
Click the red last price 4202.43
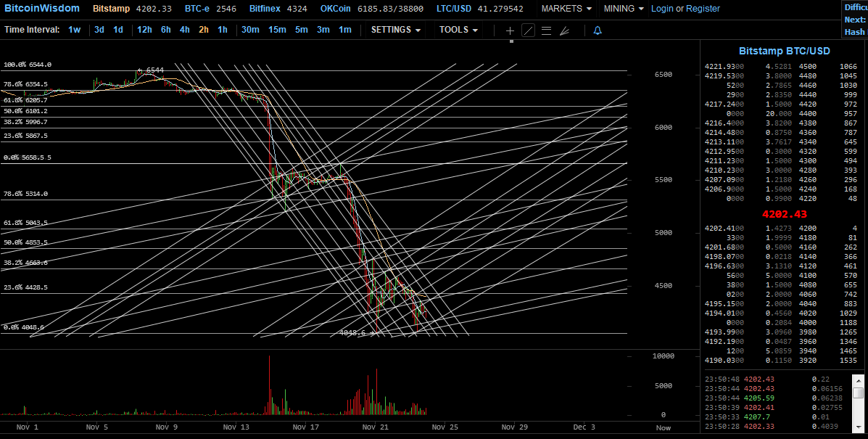tap(785, 213)
